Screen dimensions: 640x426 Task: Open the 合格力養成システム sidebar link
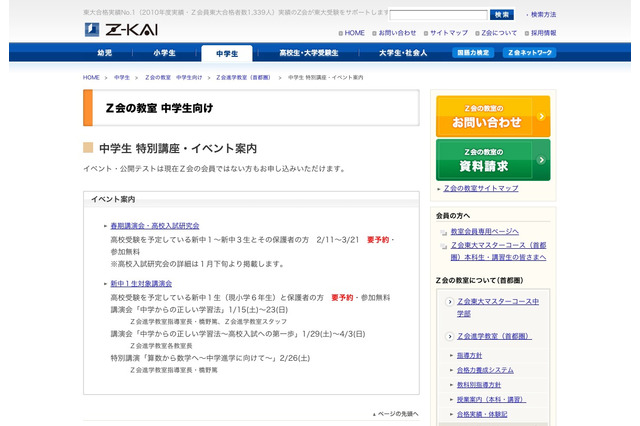(x=485, y=370)
